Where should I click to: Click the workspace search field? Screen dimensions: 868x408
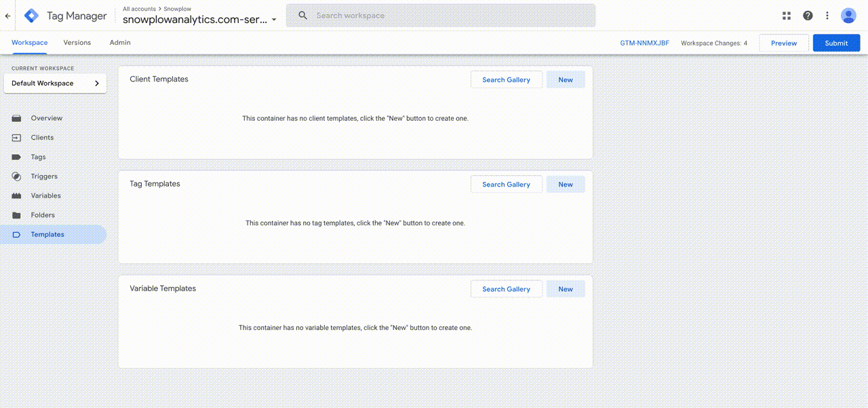click(x=441, y=15)
